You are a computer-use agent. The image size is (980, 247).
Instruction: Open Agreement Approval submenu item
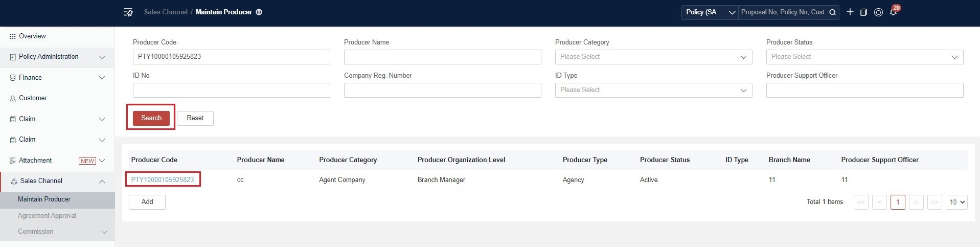click(47, 216)
